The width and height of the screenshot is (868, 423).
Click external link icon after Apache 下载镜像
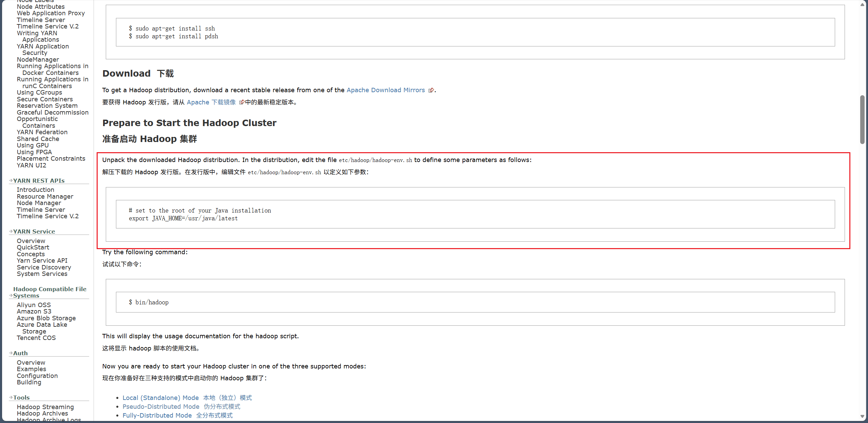point(242,102)
